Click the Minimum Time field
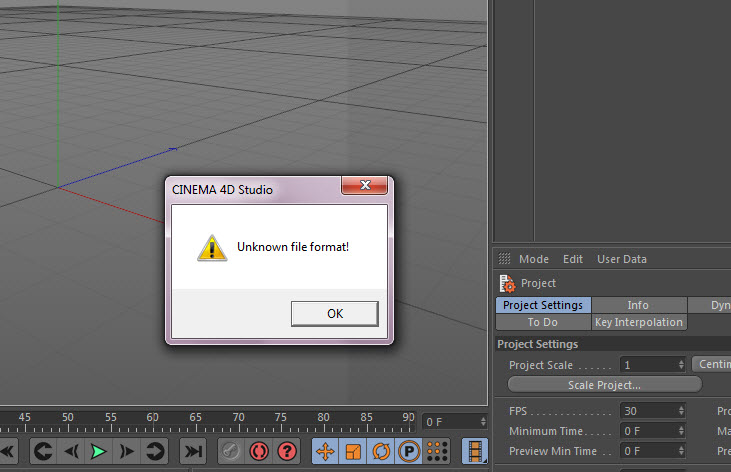The image size is (731, 472). (648, 431)
